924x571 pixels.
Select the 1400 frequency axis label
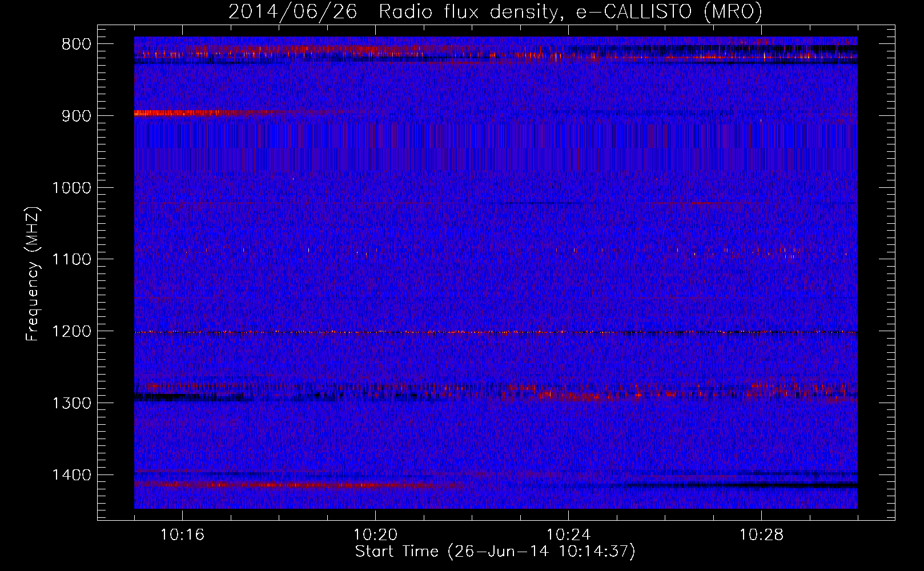(x=71, y=475)
